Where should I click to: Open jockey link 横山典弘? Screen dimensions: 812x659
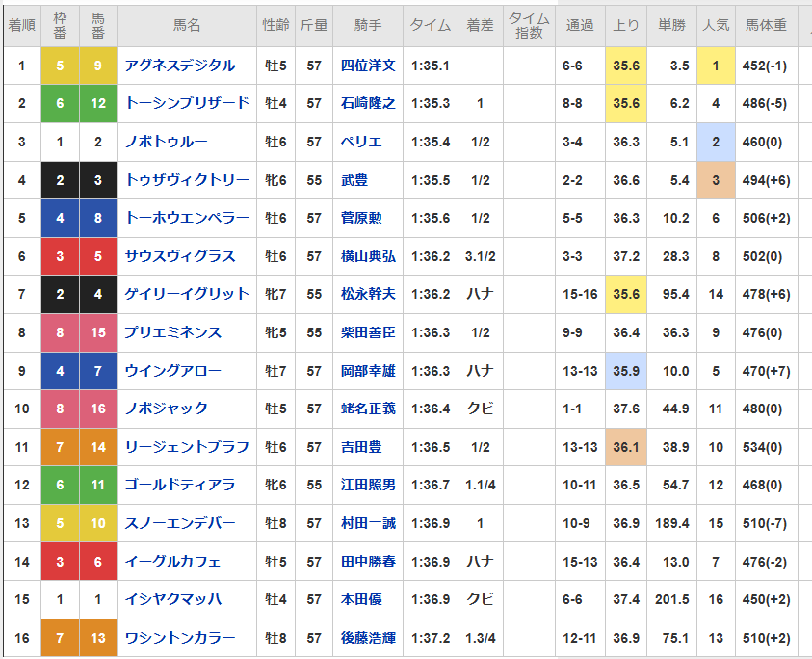pyautogui.click(x=368, y=256)
